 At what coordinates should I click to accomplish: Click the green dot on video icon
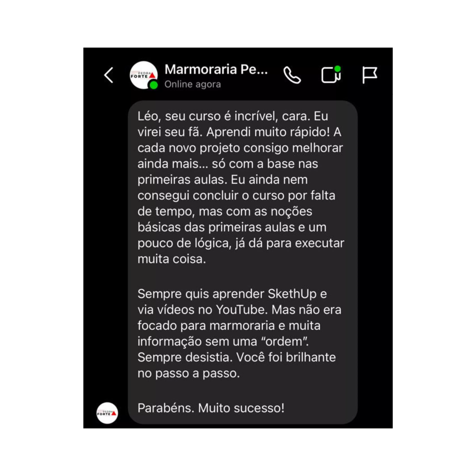(x=338, y=69)
